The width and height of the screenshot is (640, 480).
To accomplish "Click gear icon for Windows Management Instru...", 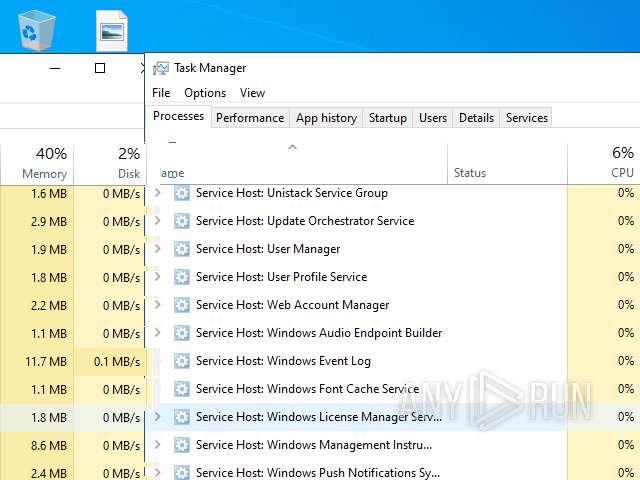I will click(182, 445).
